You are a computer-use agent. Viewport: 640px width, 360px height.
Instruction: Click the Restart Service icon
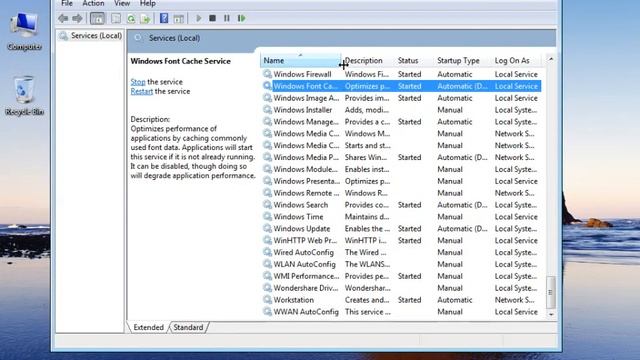pyautogui.click(x=242, y=18)
